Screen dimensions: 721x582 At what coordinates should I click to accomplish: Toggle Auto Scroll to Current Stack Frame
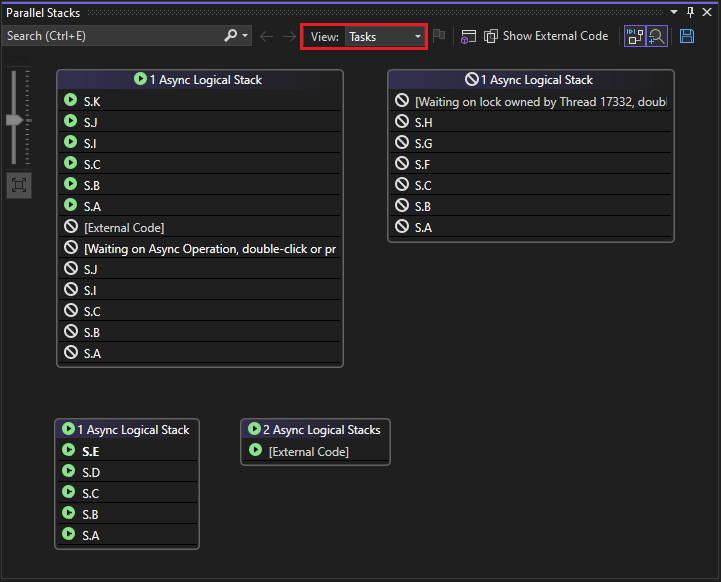635,36
